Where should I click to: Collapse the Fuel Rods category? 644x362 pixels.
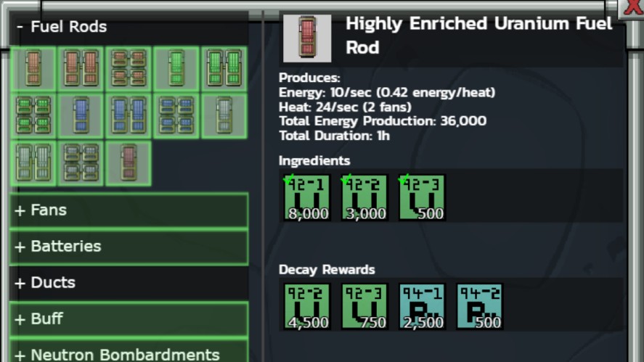pos(129,27)
